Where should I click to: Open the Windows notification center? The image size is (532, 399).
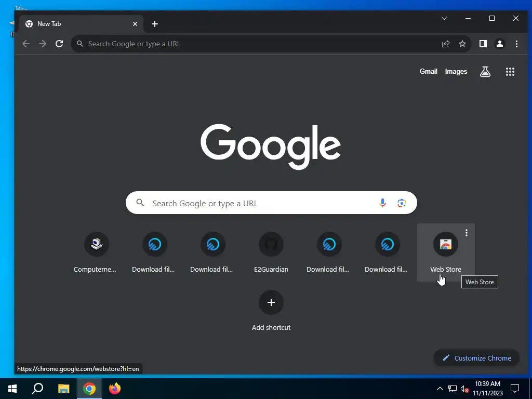coord(515,389)
